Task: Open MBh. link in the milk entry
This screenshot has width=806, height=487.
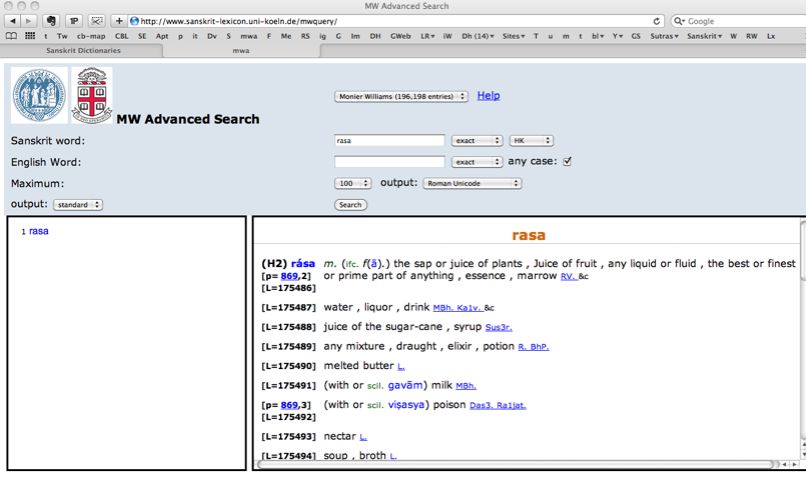Action: pos(466,386)
